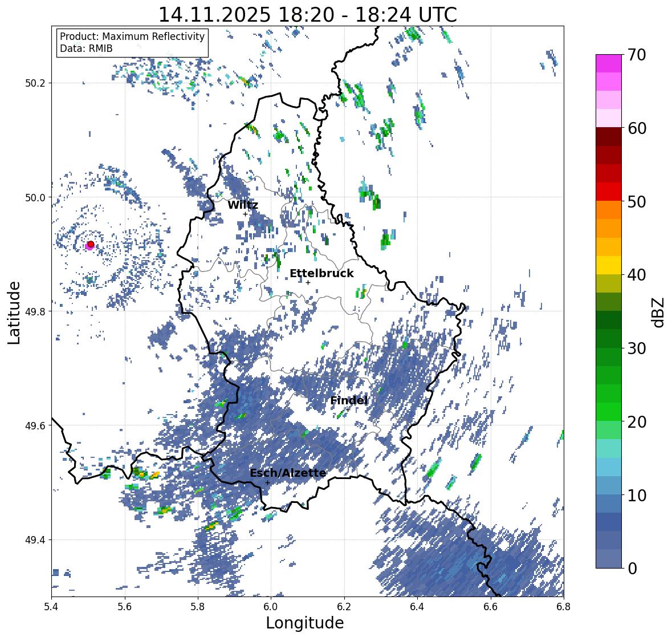Click the 40 value on the colorbar
Screen dimensions: 672x637
point(637,275)
